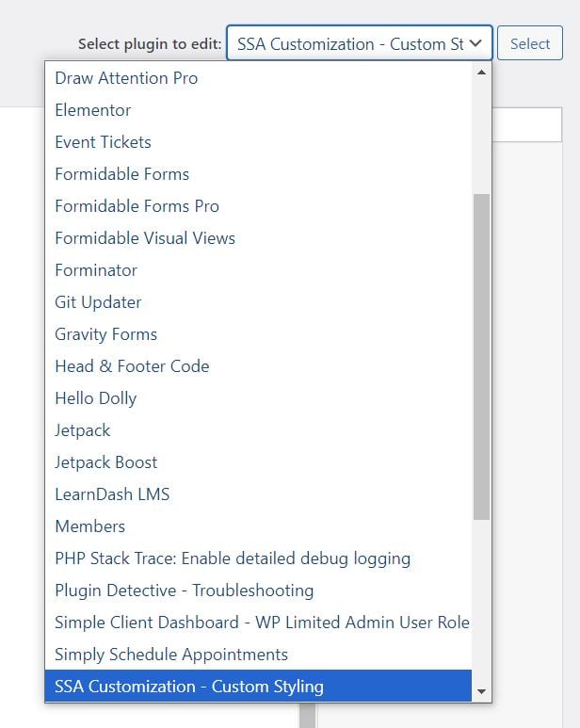This screenshot has width=580, height=728.
Task: Click the Select button
Action: pyautogui.click(x=530, y=43)
